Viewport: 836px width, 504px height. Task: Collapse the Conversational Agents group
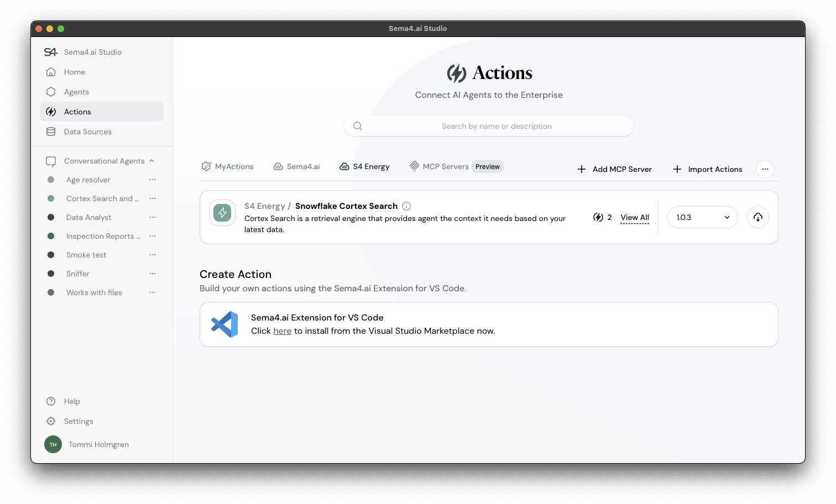[152, 161]
